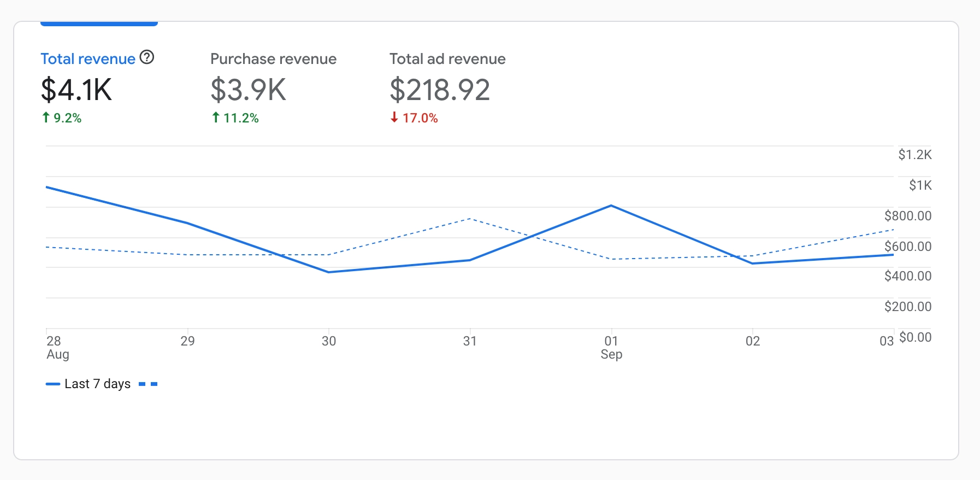Click the 30 Aug low point on chart
The height and width of the screenshot is (480, 980).
pos(329,272)
